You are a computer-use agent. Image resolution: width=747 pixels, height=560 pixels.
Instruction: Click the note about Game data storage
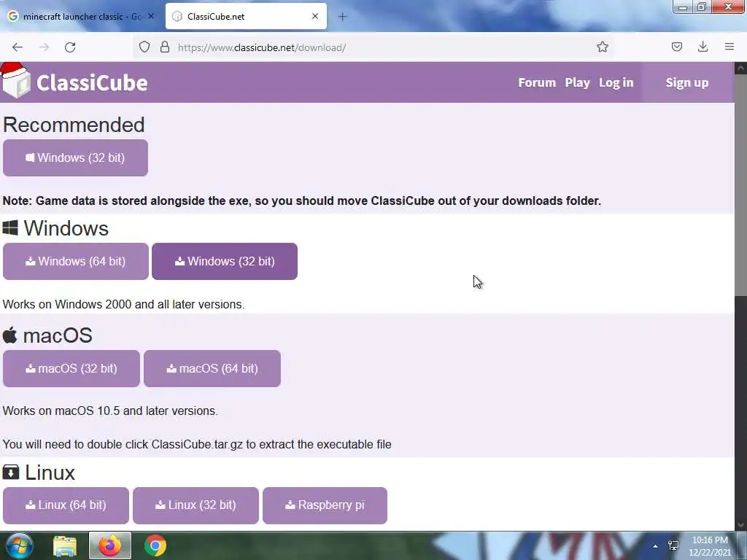[x=302, y=201]
